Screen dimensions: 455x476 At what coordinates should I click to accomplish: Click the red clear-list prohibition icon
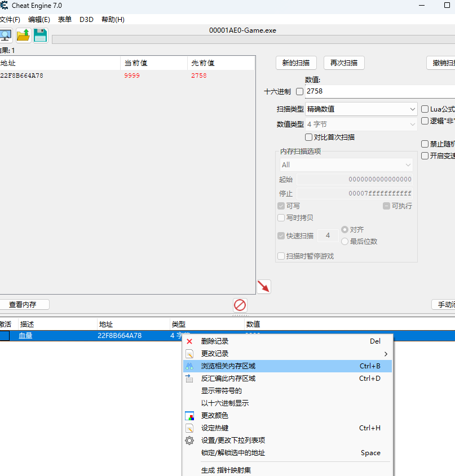pos(240,305)
